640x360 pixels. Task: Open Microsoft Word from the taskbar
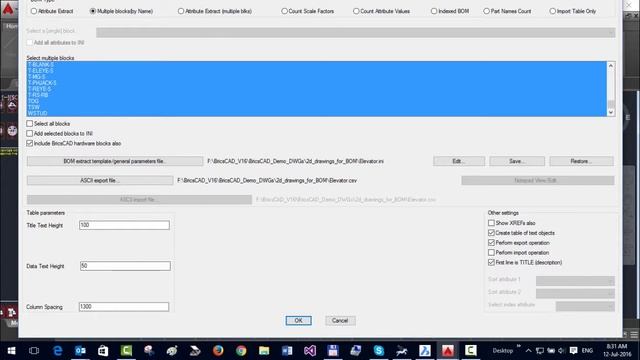[287, 351]
